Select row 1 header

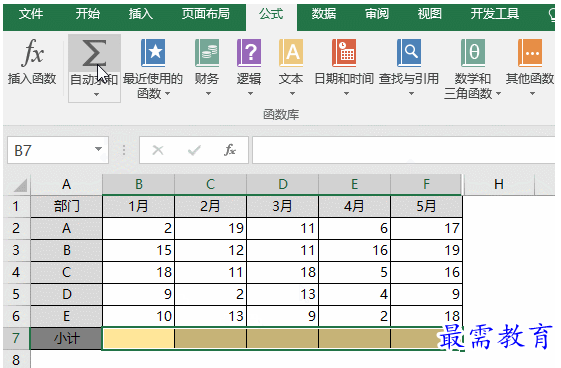[16, 206]
